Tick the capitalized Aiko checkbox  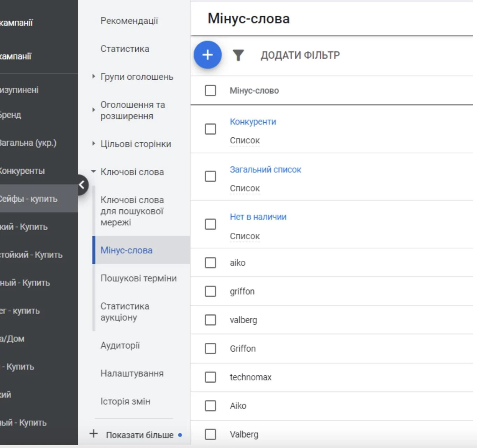tap(210, 406)
